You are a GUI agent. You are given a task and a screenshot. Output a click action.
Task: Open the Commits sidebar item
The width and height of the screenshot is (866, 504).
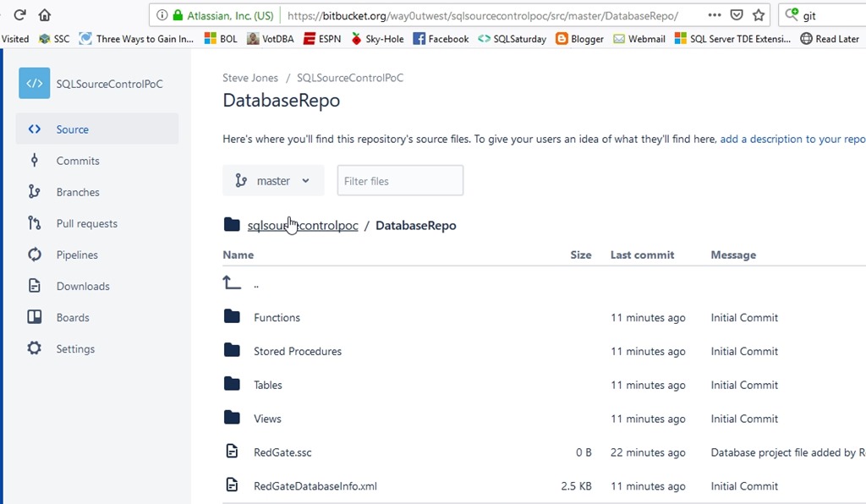tap(78, 161)
